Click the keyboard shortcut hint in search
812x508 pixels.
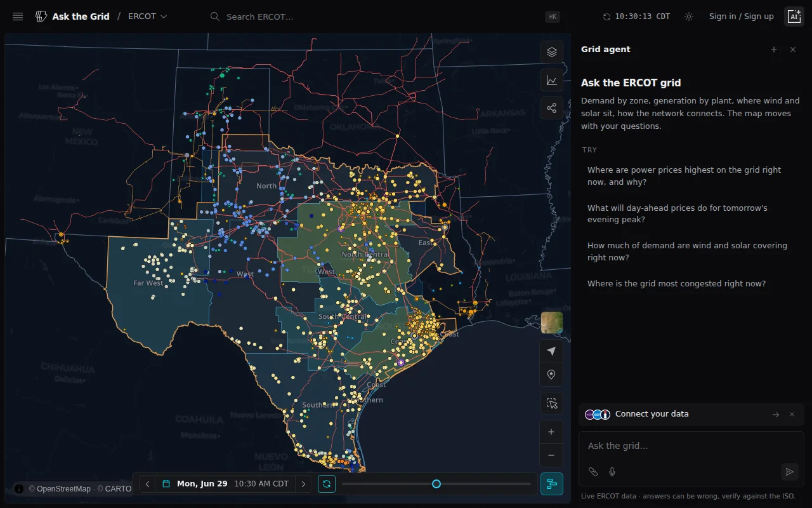(553, 17)
